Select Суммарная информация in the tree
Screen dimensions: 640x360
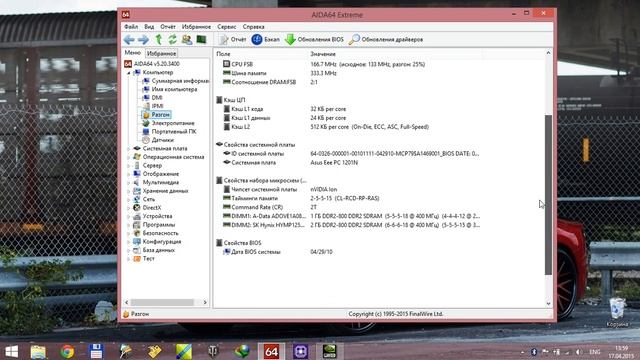(x=176, y=81)
